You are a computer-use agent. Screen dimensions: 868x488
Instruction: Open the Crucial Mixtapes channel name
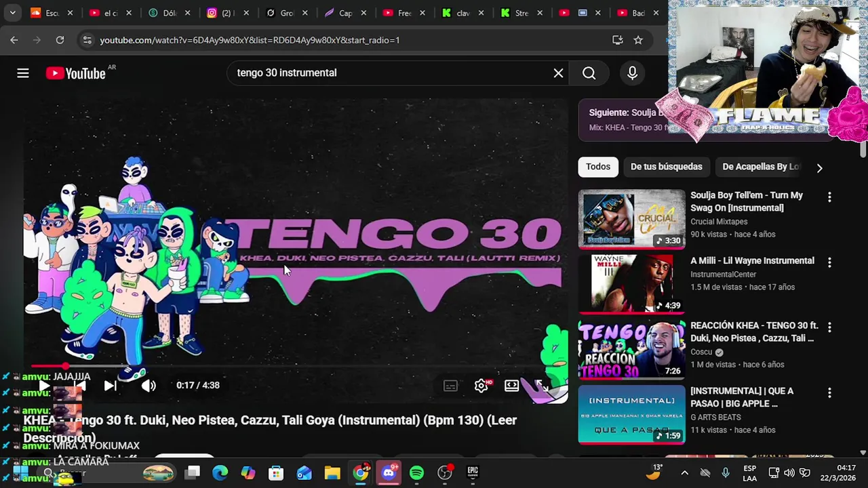[719, 222]
